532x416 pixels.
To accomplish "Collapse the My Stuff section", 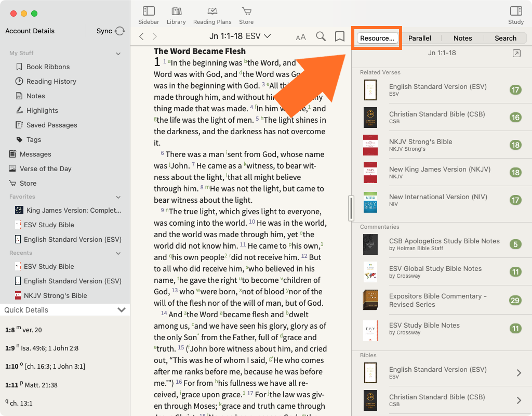I will coord(118,54).
